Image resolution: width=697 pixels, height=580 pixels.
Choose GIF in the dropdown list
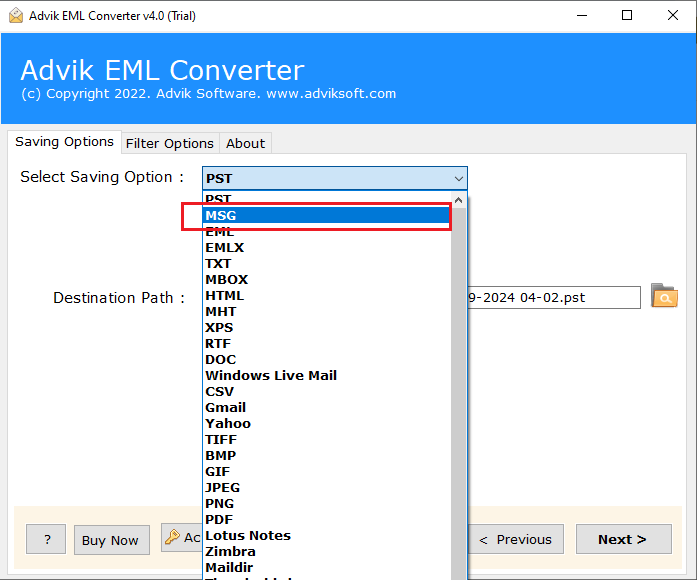(327, 472)
